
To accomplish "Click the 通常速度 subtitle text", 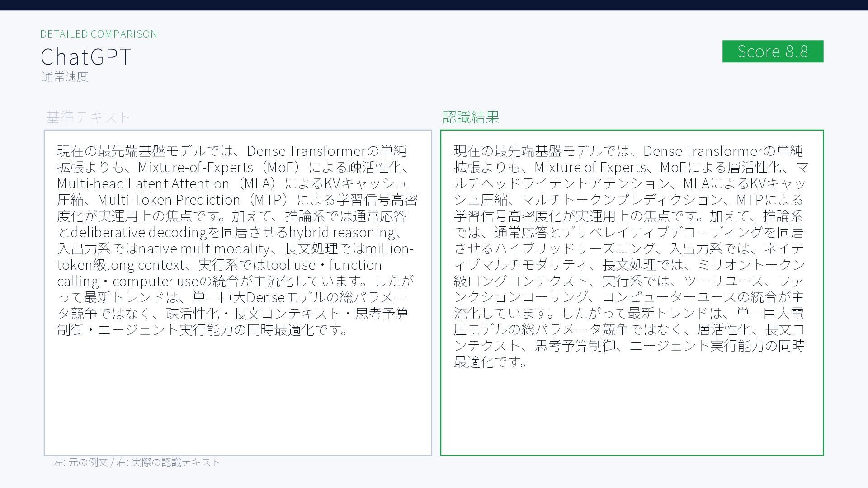I will click(x=65, y=77).
